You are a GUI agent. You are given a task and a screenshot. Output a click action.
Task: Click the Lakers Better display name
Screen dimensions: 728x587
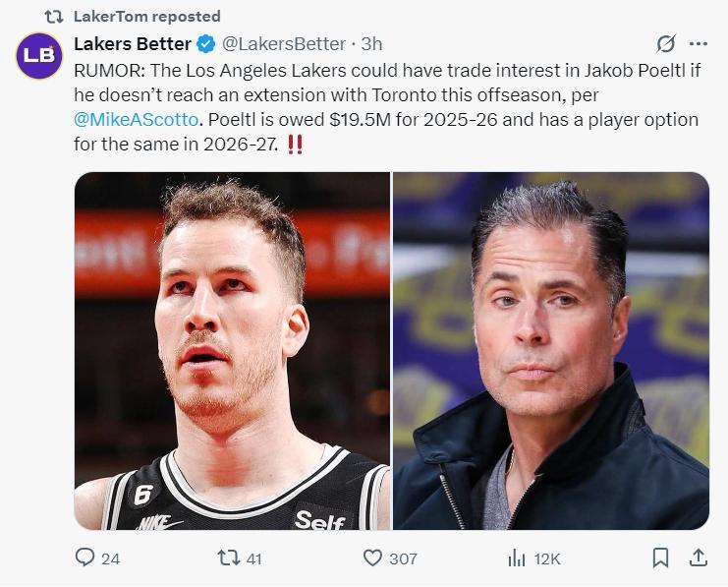(133, 44)
